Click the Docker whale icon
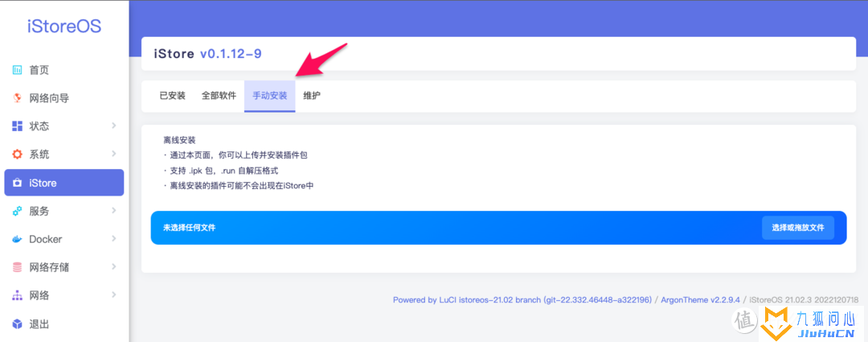868x342 pixels. (17, 239)
